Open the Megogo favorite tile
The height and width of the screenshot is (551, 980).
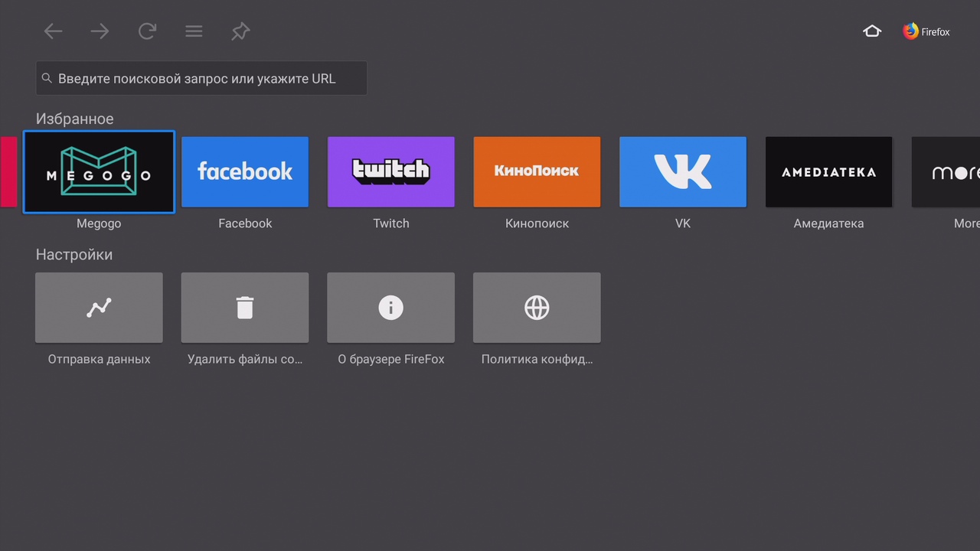99,172
